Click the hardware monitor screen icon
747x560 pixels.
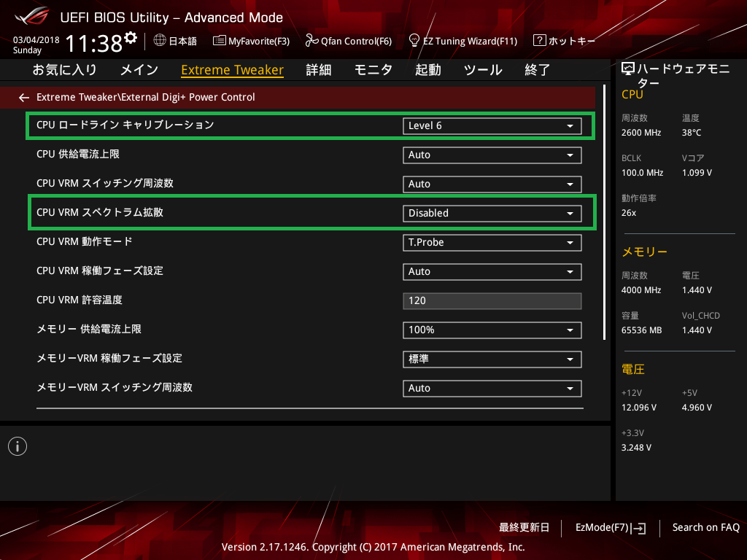628,69
